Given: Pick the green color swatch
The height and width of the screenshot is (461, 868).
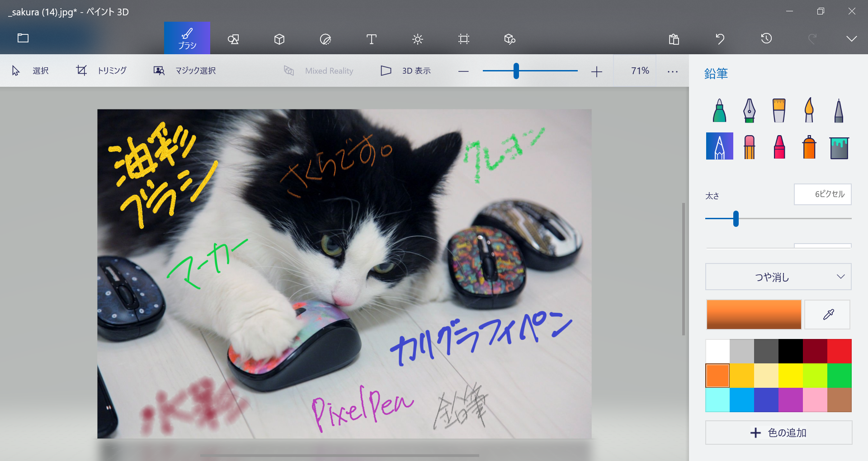Looking at the screenshot, I should tap(840, 376).
